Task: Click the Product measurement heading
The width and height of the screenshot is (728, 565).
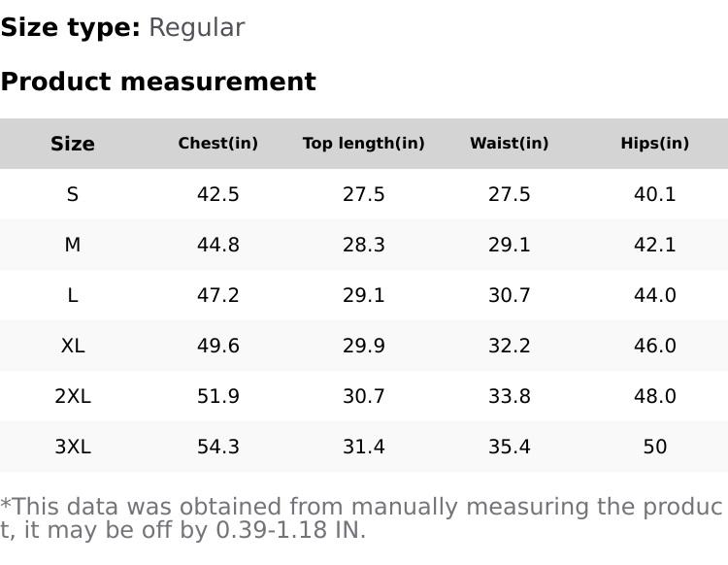Action: 158,82
